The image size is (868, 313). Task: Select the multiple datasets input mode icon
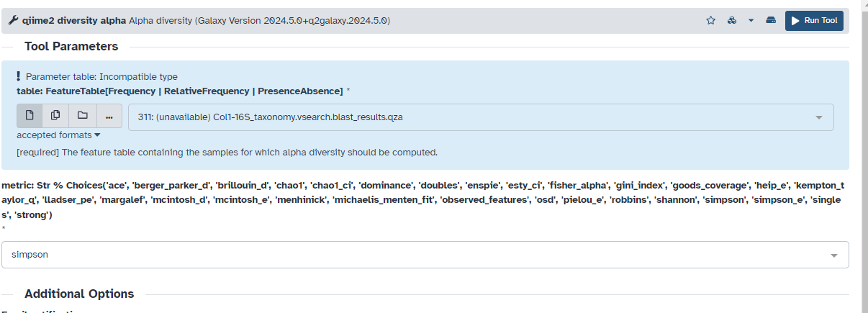click(x=56, y=116)
